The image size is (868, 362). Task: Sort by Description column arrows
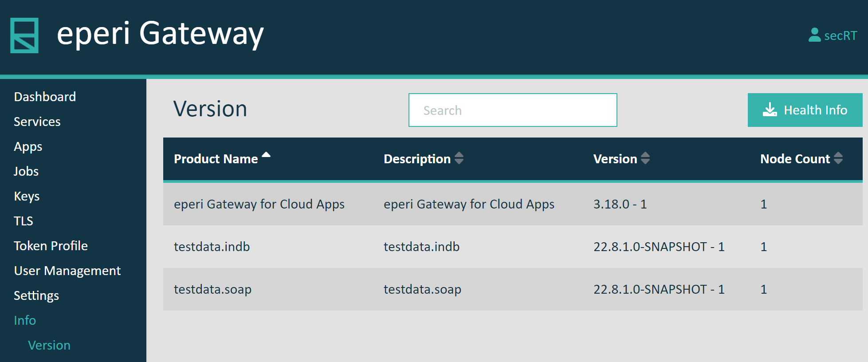459,158
